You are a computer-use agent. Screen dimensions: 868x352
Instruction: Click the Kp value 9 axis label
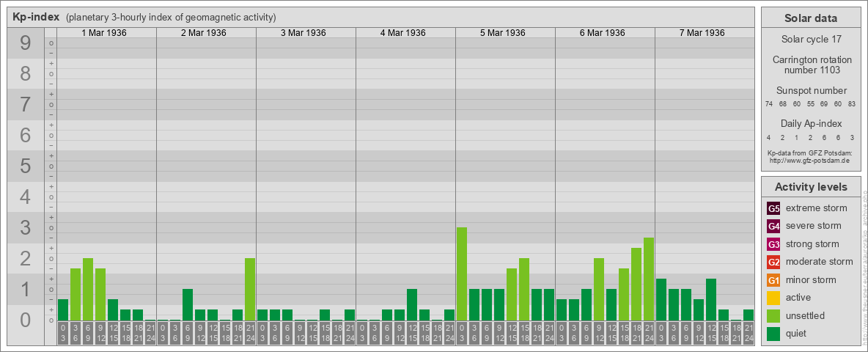(x=25, y=44)
